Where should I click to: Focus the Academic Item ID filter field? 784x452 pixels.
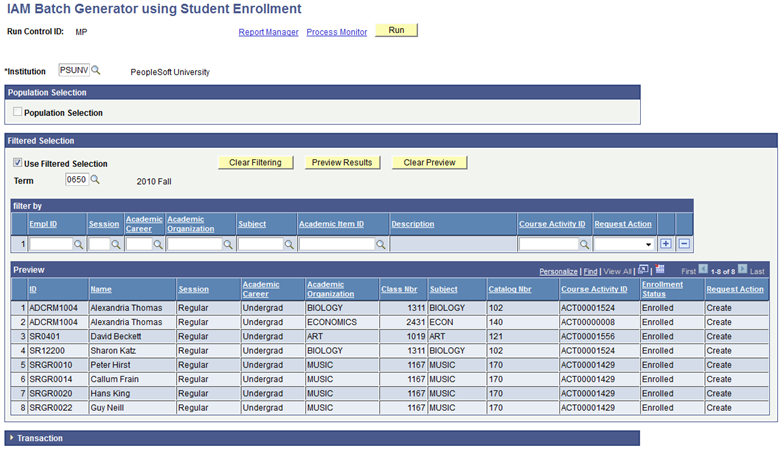(x=337, y=244)
